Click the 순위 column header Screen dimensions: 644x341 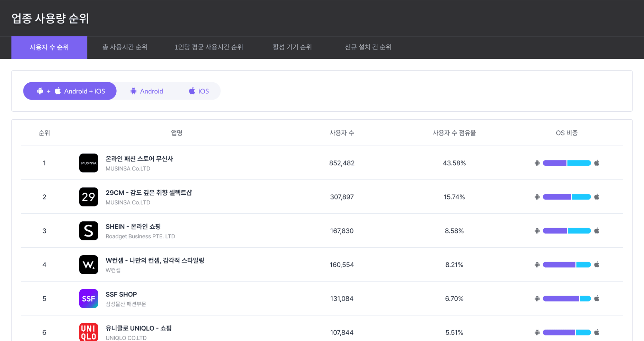44,133
